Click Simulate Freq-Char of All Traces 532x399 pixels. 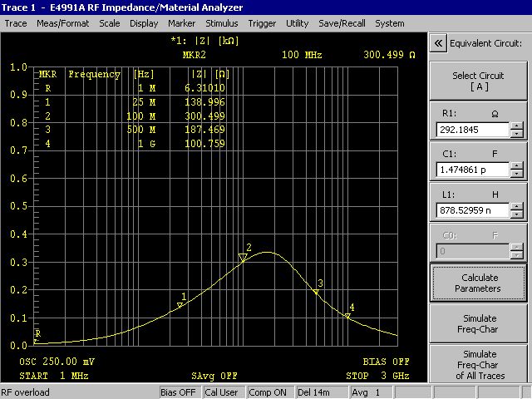pyautogui.click(x=479, y=365)
